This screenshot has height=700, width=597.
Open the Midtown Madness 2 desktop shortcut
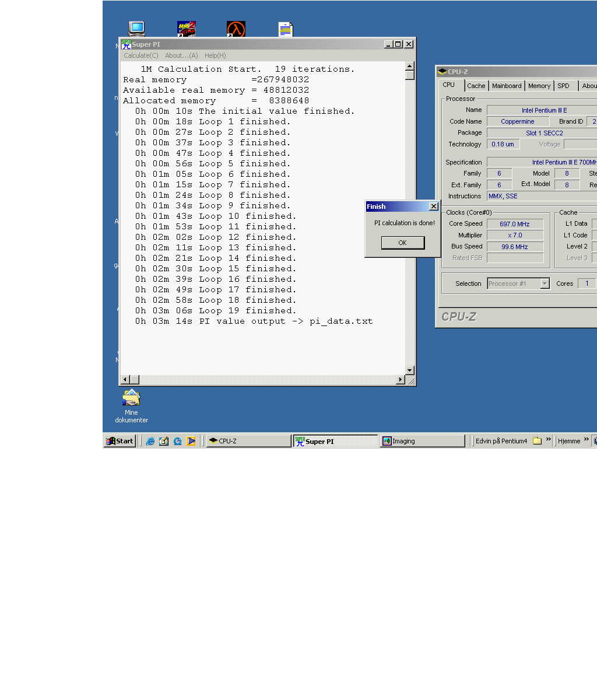pos(186,29)
